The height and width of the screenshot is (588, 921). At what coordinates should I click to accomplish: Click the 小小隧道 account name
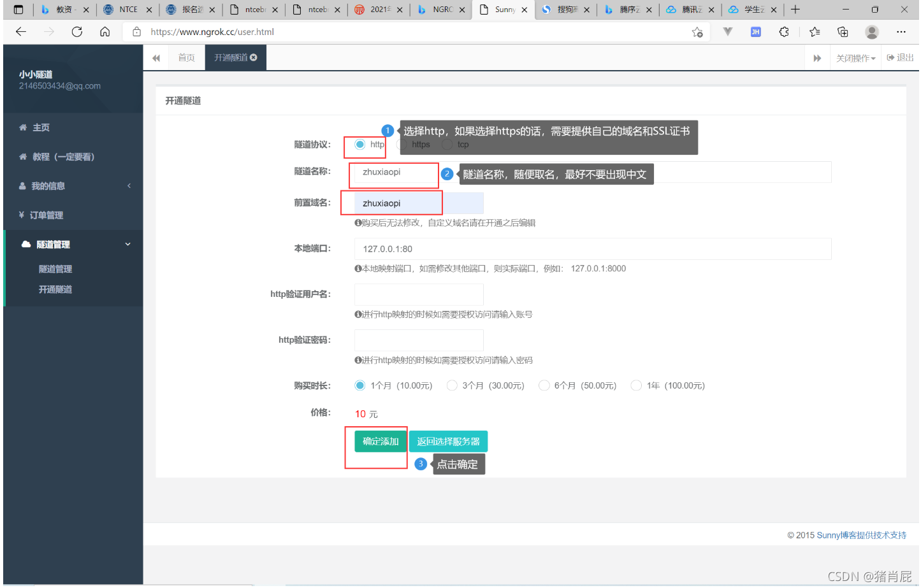[x=36, y=75]
